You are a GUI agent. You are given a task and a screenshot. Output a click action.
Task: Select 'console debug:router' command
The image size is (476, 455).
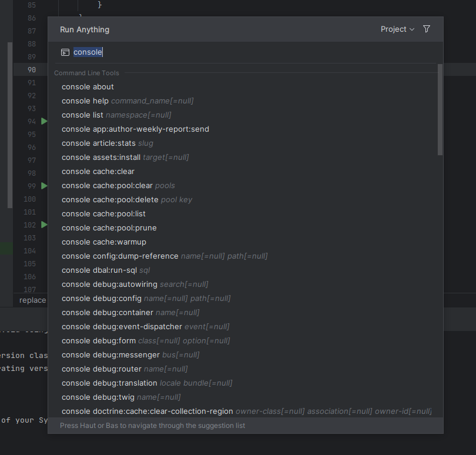246,369
